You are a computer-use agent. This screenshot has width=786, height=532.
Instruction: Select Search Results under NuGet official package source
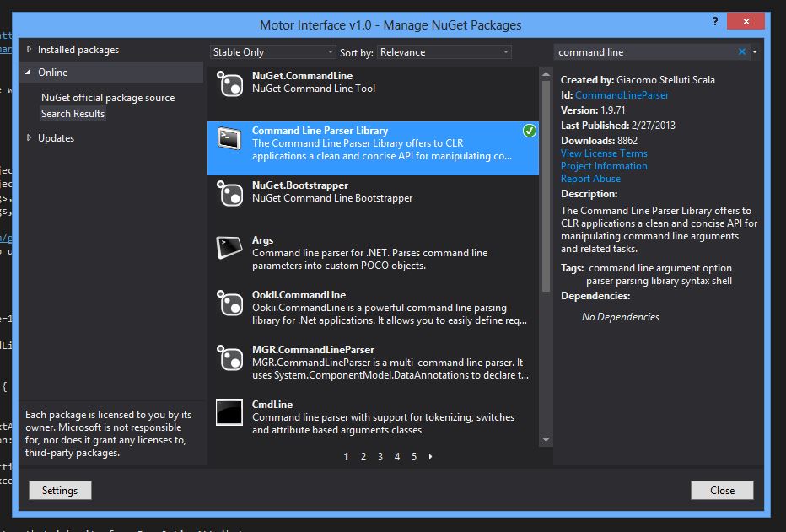click(x=72, y=113)
